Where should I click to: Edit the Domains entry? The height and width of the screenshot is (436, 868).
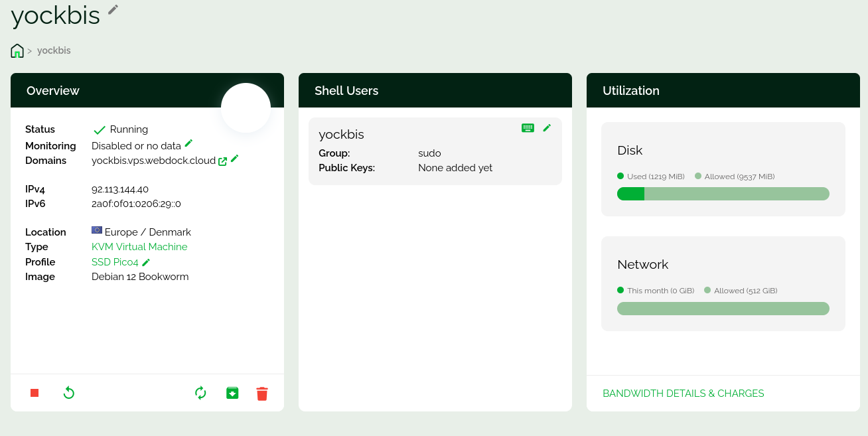pos(234,159)
